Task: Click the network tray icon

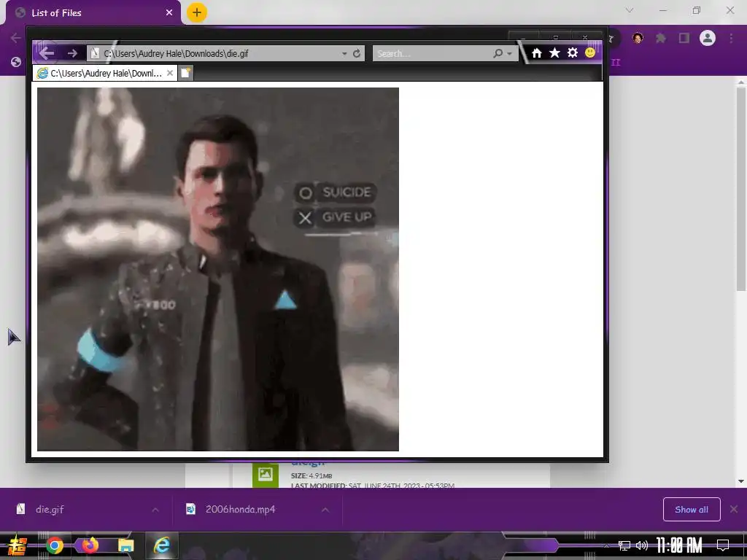Action: click(624, 545)
